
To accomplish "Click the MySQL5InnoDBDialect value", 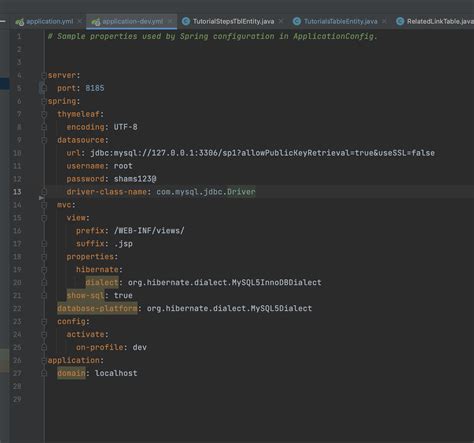I will coord(276,283).
